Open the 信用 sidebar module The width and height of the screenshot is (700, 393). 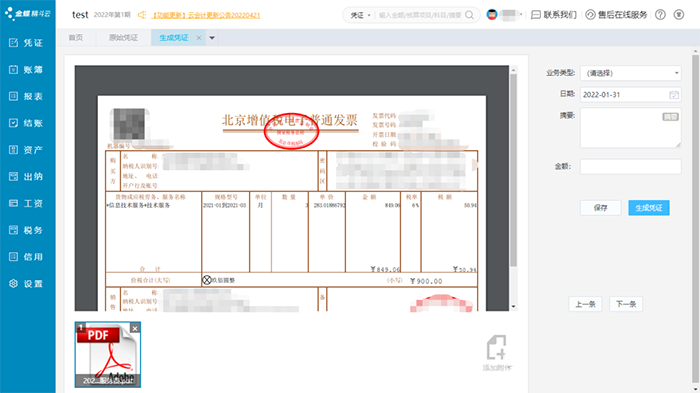[27, 257]
